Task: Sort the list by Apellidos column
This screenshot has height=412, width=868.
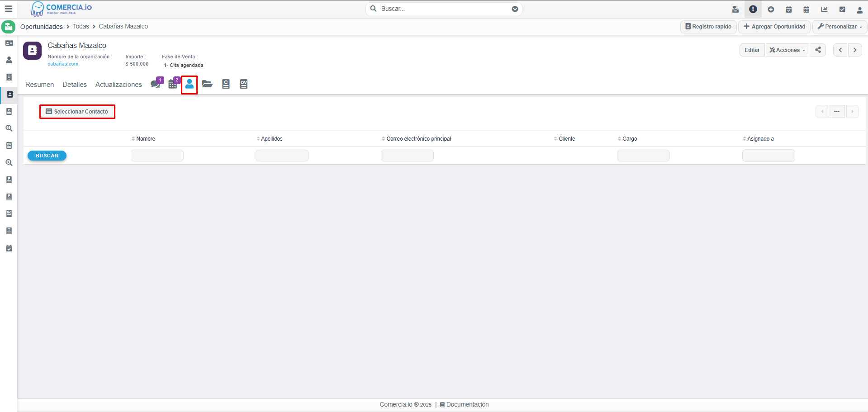Action: coord(271,139)
